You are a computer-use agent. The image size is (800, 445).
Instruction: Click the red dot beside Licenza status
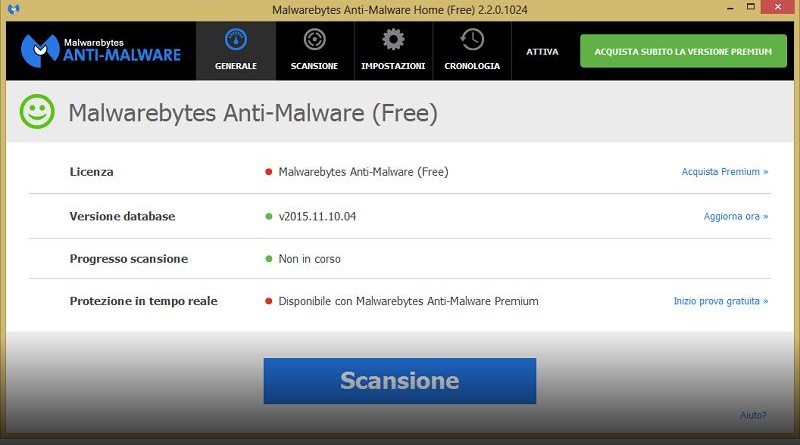[x=268, y=172]
